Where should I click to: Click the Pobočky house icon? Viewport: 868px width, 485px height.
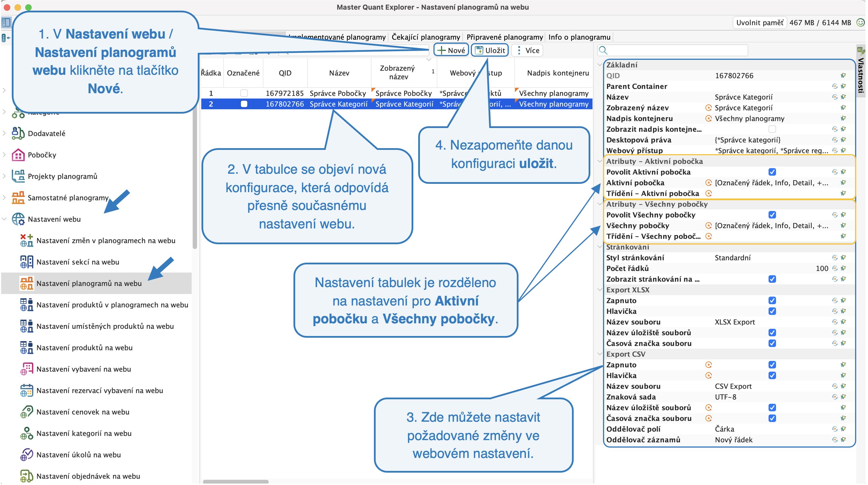click(x=18, y=155)
